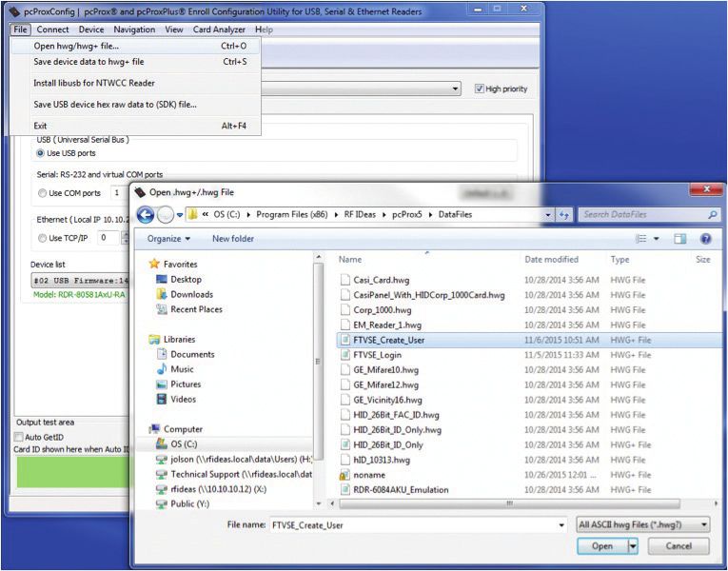Sort files by Name column header
The image size is (728, 571).
pos(349,260)
